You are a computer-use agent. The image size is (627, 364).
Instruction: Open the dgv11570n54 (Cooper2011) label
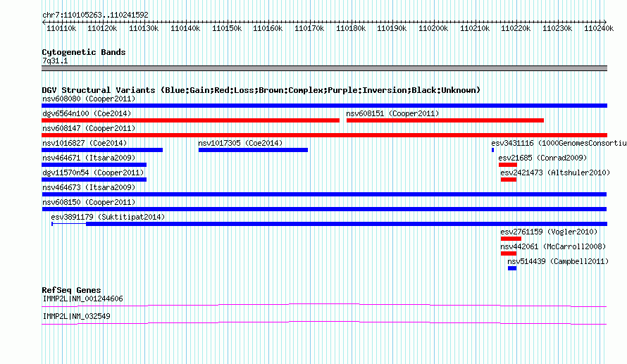[x=93, y=172]
